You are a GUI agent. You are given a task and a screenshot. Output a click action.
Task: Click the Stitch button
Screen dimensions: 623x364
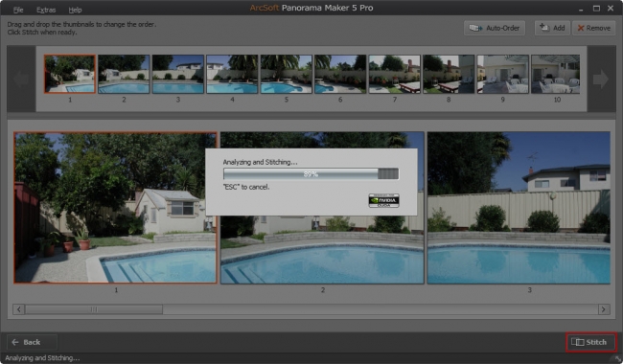590,342
